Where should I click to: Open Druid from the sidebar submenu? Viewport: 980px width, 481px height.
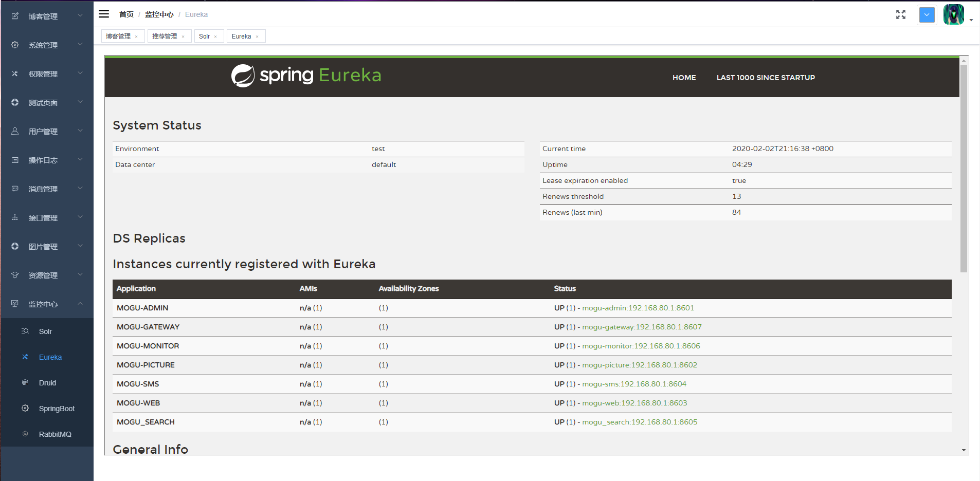coord(47,383)
